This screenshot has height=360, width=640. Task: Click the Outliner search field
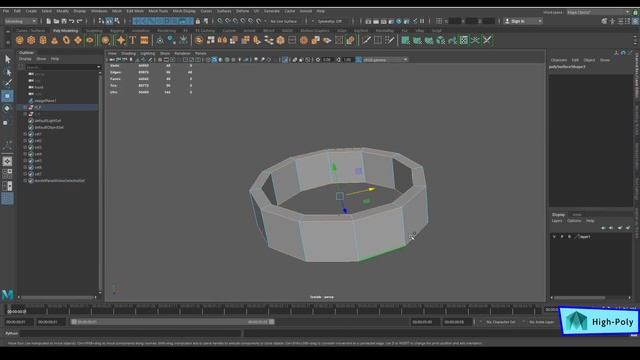(60, 67)
